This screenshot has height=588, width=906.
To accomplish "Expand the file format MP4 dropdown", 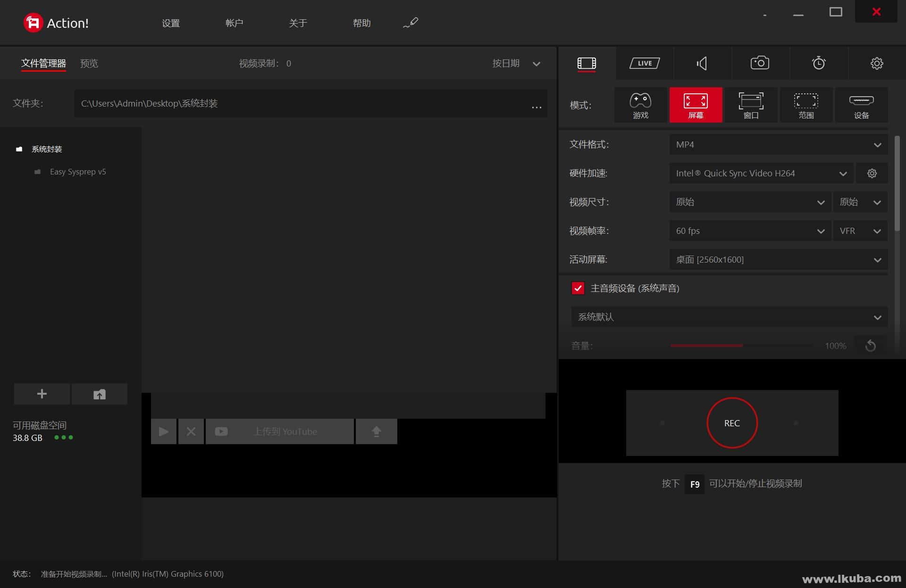I will coord(778,145).
